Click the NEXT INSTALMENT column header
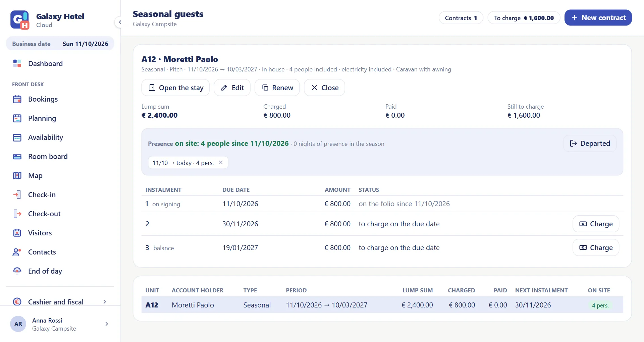Image resolution: width=644 pixels, height=342 pixels. point(541,290)
